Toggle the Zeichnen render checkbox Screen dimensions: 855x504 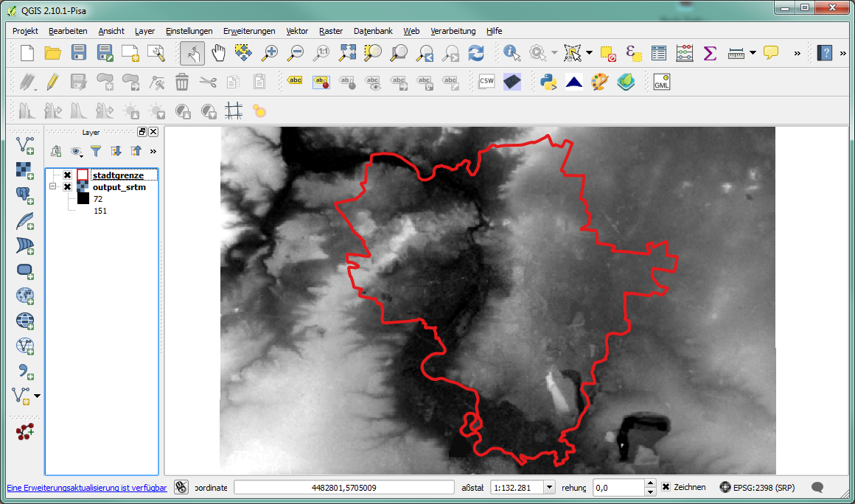666,487
